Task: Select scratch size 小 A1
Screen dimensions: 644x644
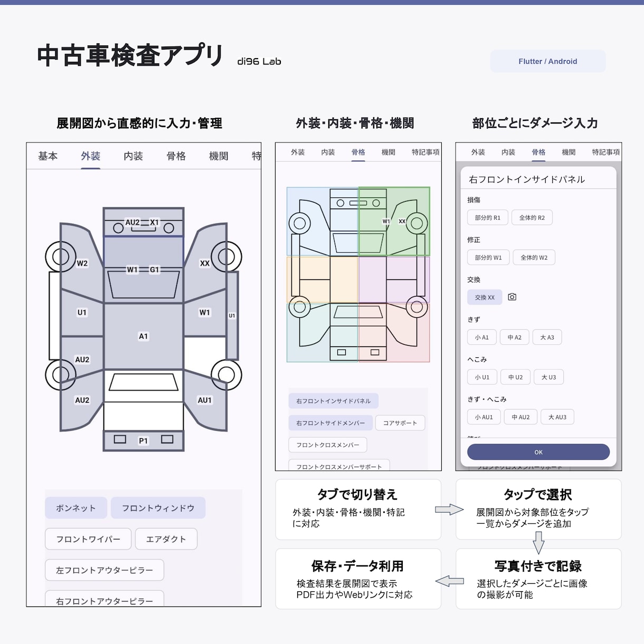Action: [x=482, y=337]
